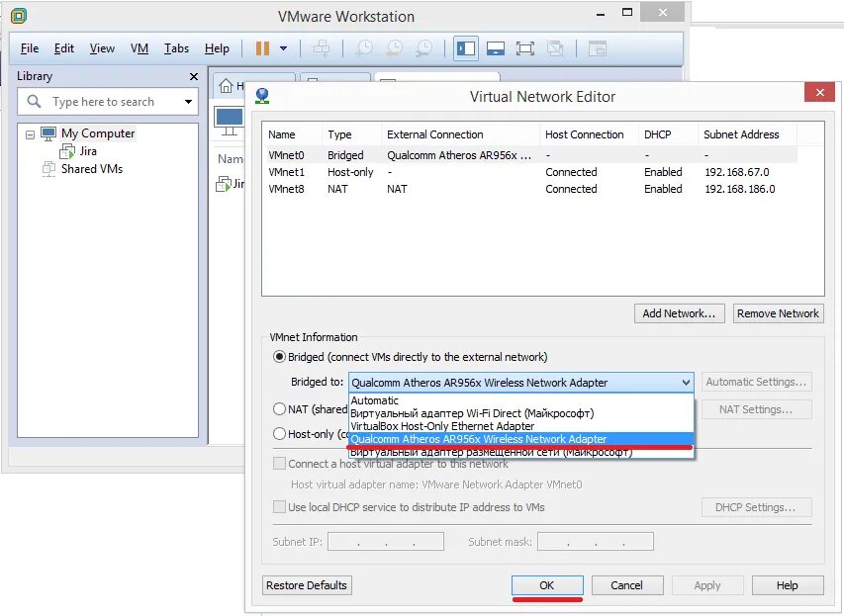844x616 pixels.
Task: Toggle Use local DHCP service checkbox
Action: coord(279,507)
